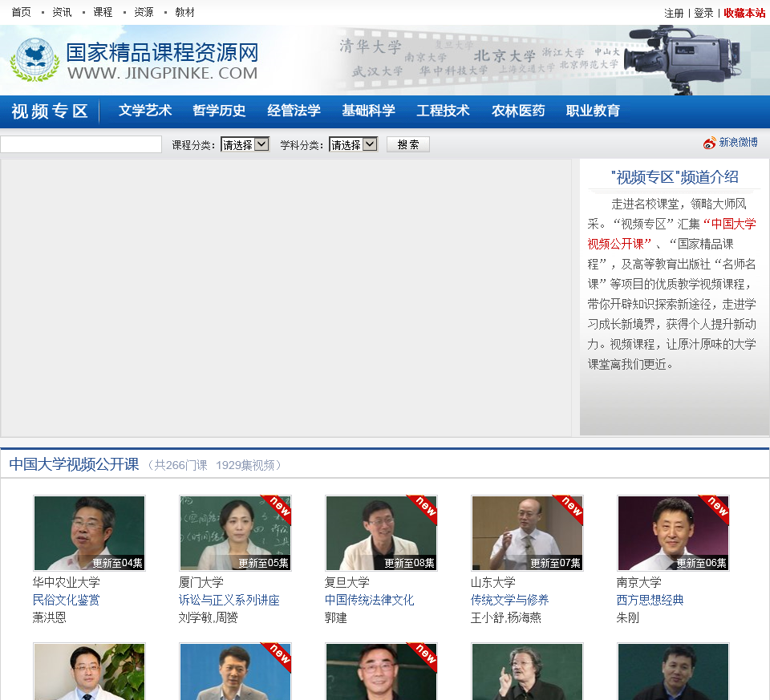Viewport: 770px width, 700px height.
Task: Click lecturer names 王小舒,杨海燕
Action: pyautogui.click(x=506, y=617)
